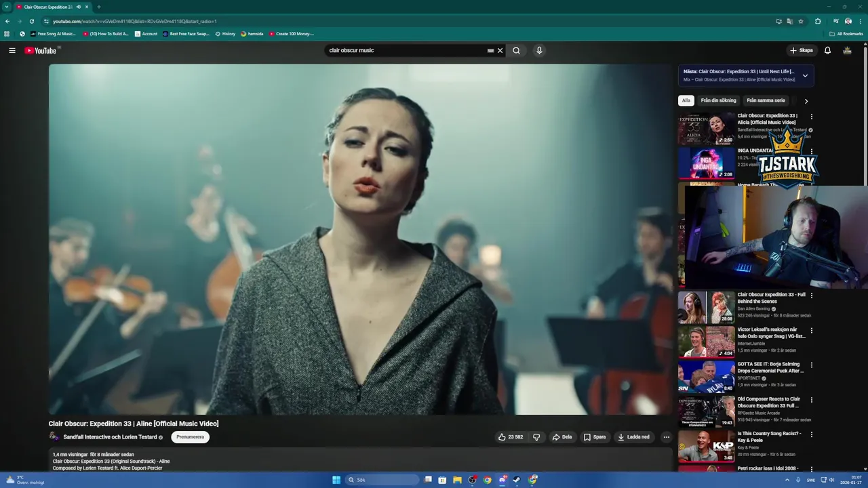Like the video with 23 582 thumbs up

coord(511,437)
